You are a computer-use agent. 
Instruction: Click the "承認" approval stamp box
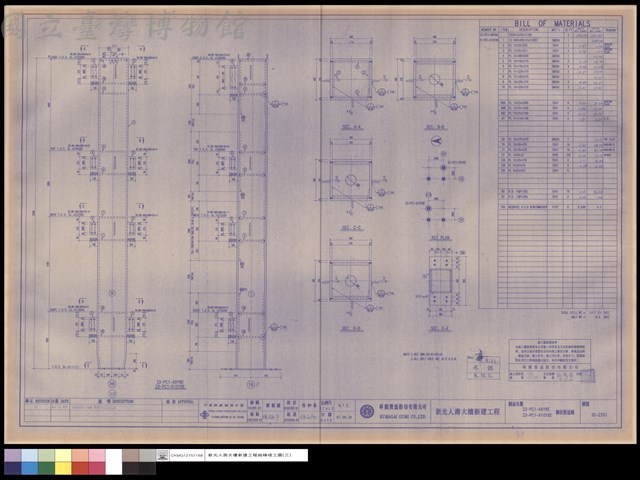click(483, 368)
